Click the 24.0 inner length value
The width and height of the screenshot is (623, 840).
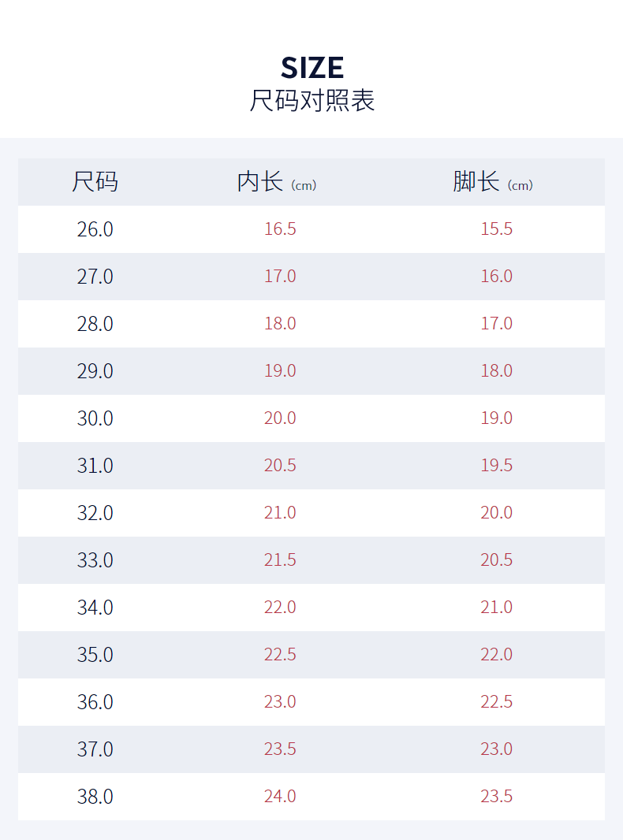[x=280, y=797]
